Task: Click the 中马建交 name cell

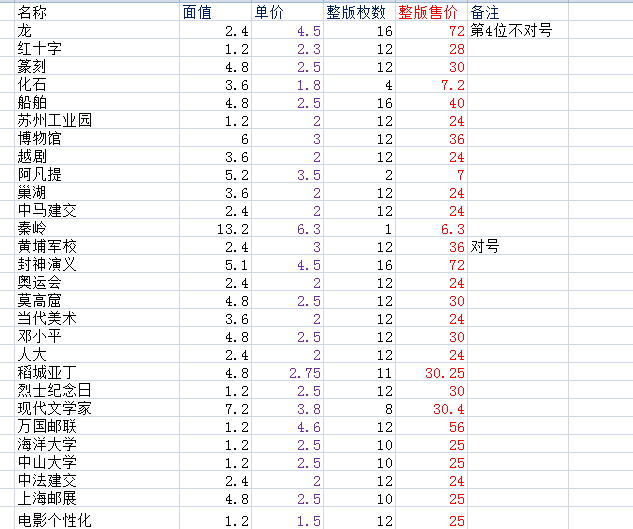Action: pyautogui.click(x=97, y=210)
